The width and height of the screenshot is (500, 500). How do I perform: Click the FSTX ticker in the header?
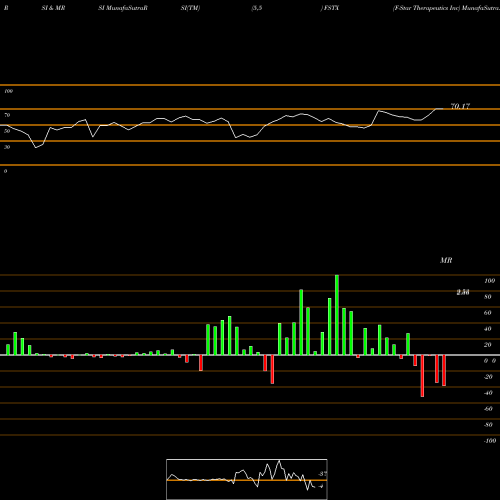point(331,8)
